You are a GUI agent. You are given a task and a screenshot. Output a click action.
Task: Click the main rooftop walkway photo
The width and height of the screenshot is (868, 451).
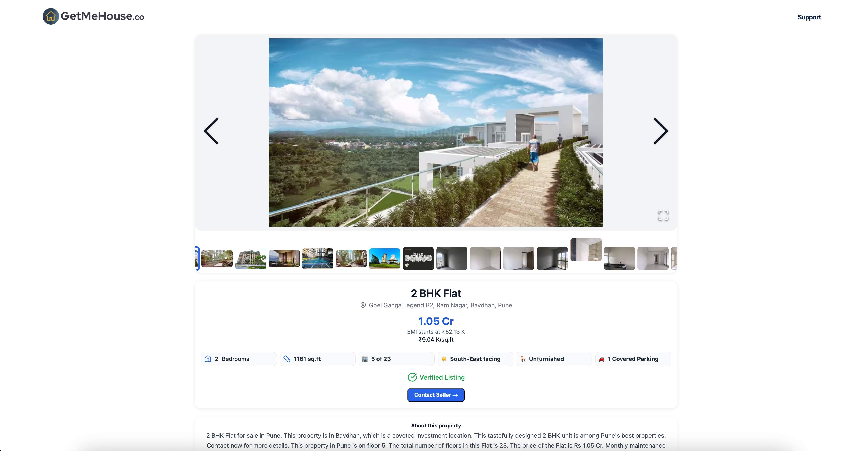pyautogui.click(x=436, y=132)
